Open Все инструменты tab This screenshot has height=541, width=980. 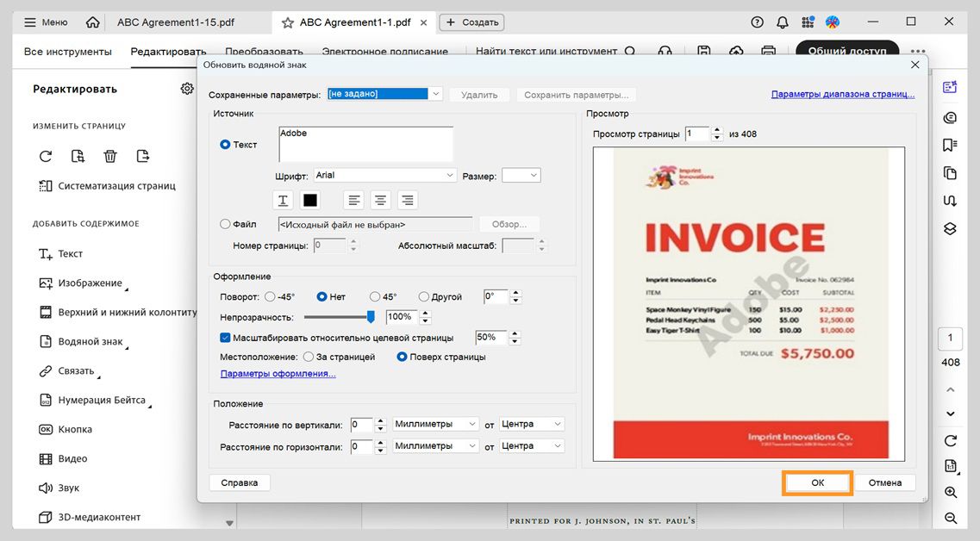point(67,51)
